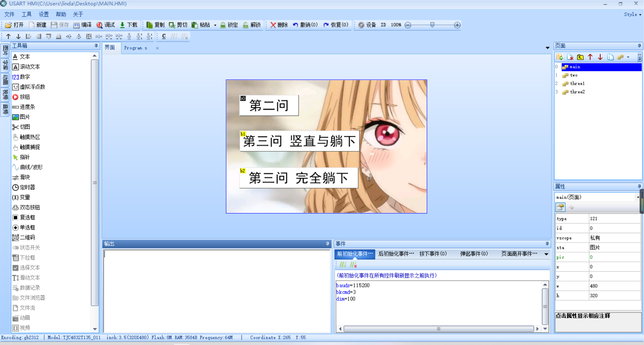Click the ID toolbar button
Screen dimensions: 644x345
coord(383,25)
